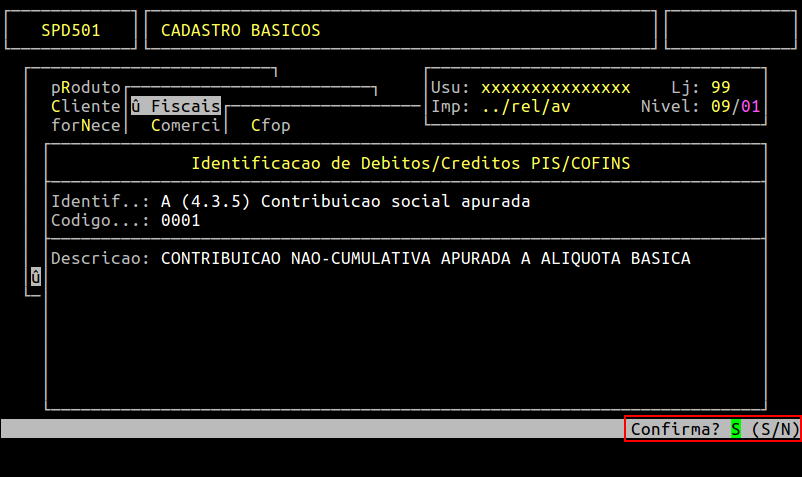
Task: Click the û marker on the left border
Action: [36, 277]
